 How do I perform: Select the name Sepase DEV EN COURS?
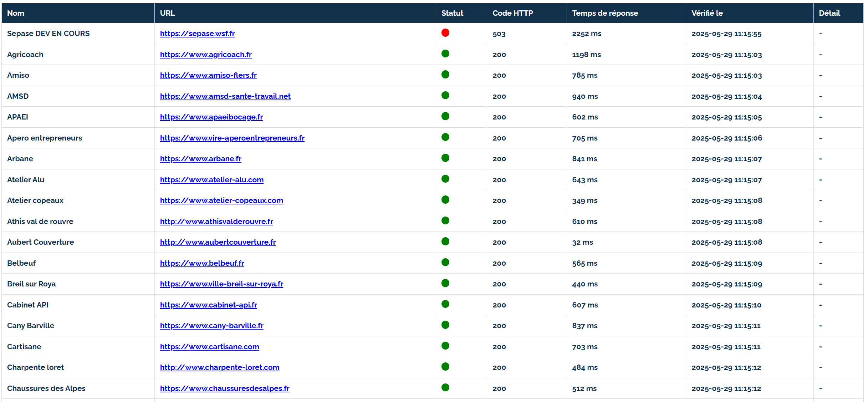click(48, 34)
